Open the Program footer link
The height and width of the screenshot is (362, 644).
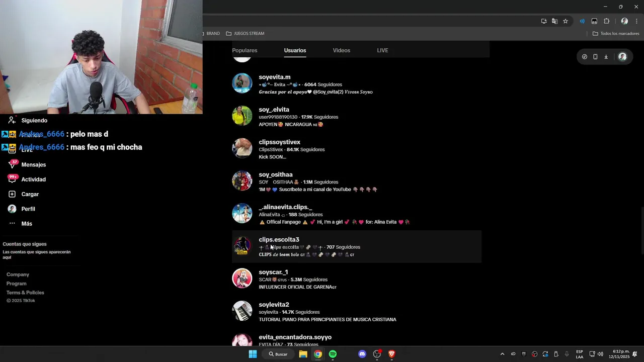16,284
